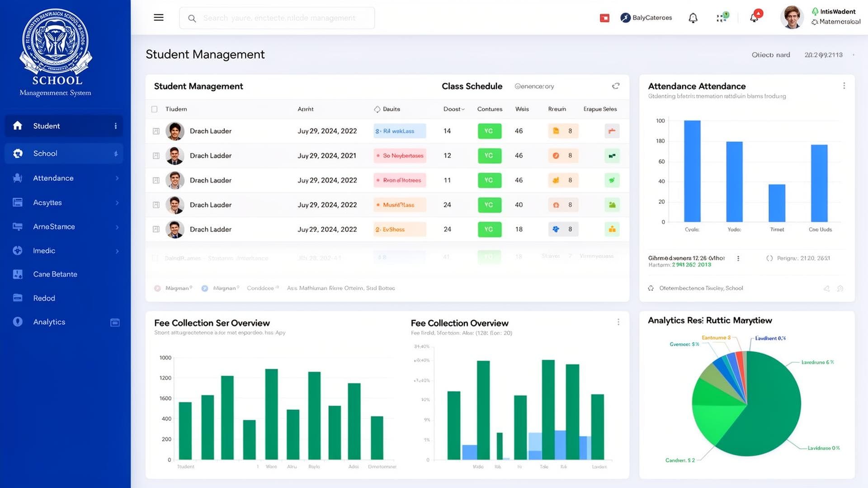Focus the top search input field
Image resolution: width=868 pixels, height=488 pixels.
coord(277,18)
